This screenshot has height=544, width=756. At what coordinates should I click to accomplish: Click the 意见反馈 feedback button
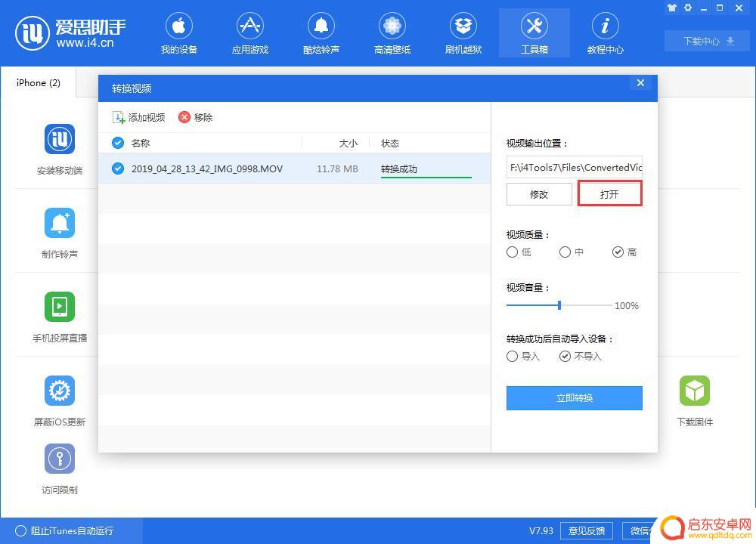(x=587, y=531)
